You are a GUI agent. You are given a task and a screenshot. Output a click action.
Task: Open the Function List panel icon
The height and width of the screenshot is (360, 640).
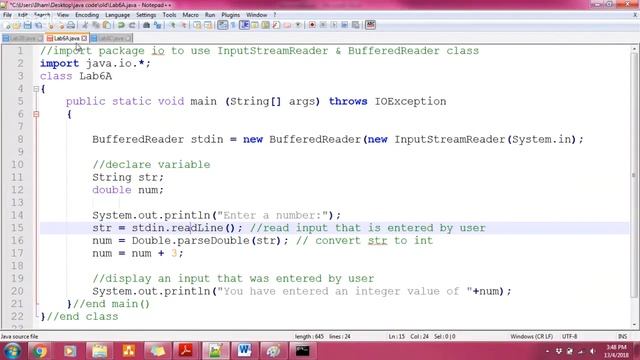coord(276,25)
